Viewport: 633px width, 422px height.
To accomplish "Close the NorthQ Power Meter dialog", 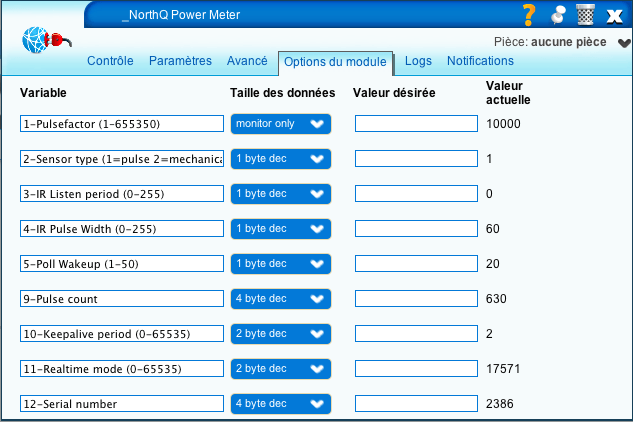I will coord(614,16).
